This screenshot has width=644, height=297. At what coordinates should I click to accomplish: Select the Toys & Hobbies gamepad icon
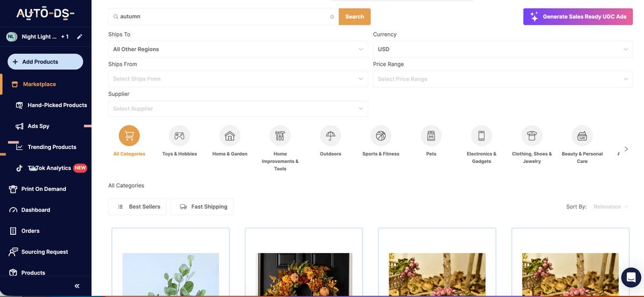pyautogui.click(x=179, y=136)
